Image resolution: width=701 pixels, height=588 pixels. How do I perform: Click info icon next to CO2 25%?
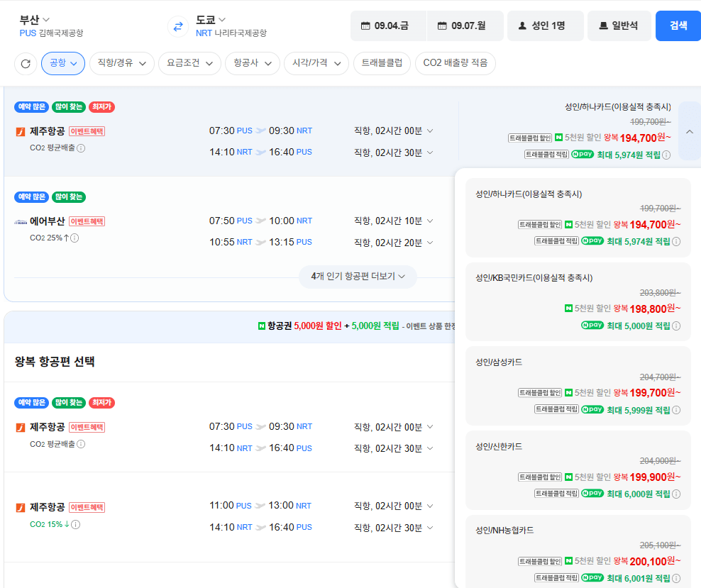(74, 238)
